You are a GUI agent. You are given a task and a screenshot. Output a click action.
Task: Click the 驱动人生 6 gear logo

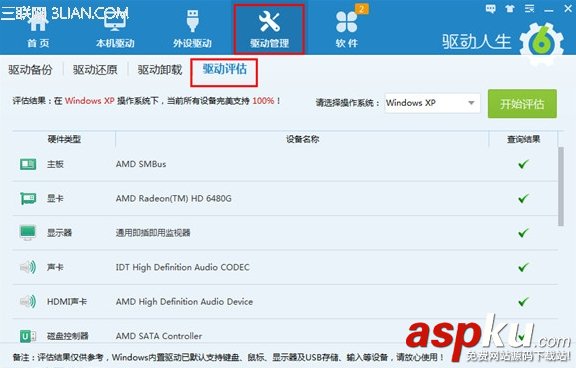pyautogui.click(x=541, y=43)
